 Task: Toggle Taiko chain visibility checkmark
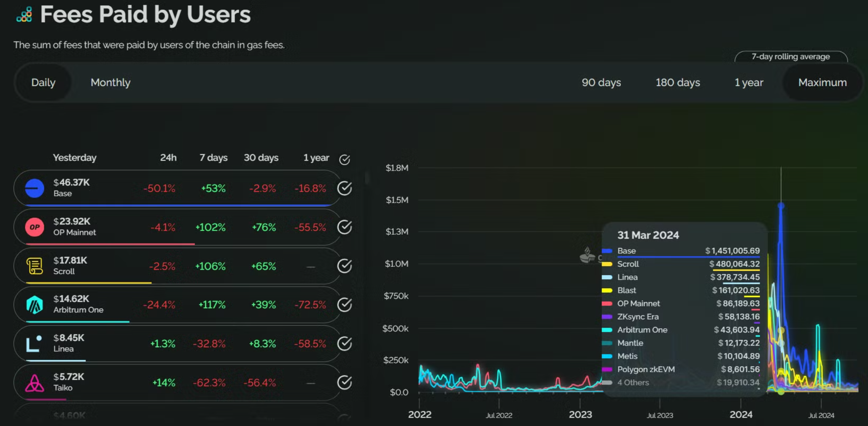pos(345,383)
